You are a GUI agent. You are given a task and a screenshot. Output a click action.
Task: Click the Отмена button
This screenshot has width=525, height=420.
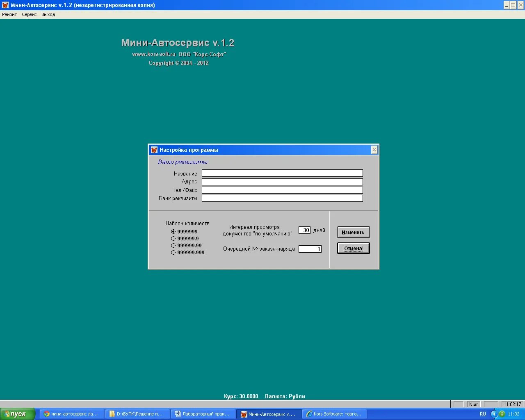click(353, 248)
